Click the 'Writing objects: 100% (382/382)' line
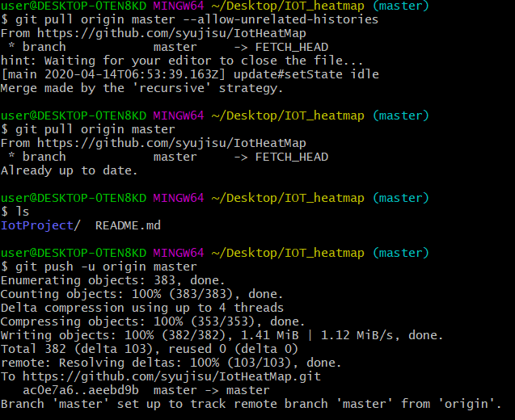515x420 pixels. 222,335
